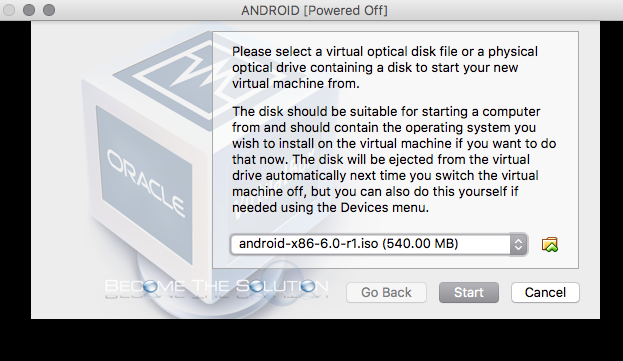
Task: Click the 'Devices menu' phrase in the instructions
Action: [384, 208]
